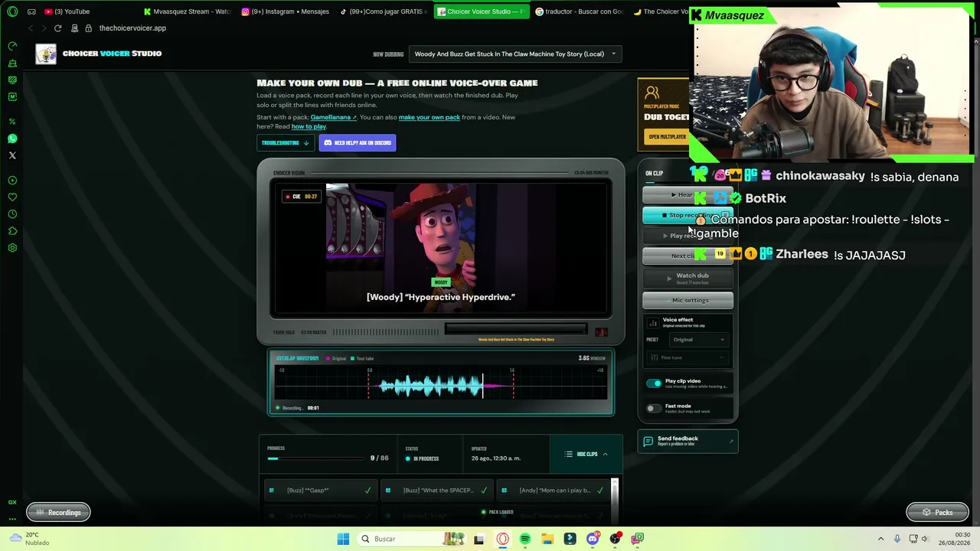Reload the page with the refresh icon
Screen dimensions: 980x551
pyautogui.click(x=57, y=28)
